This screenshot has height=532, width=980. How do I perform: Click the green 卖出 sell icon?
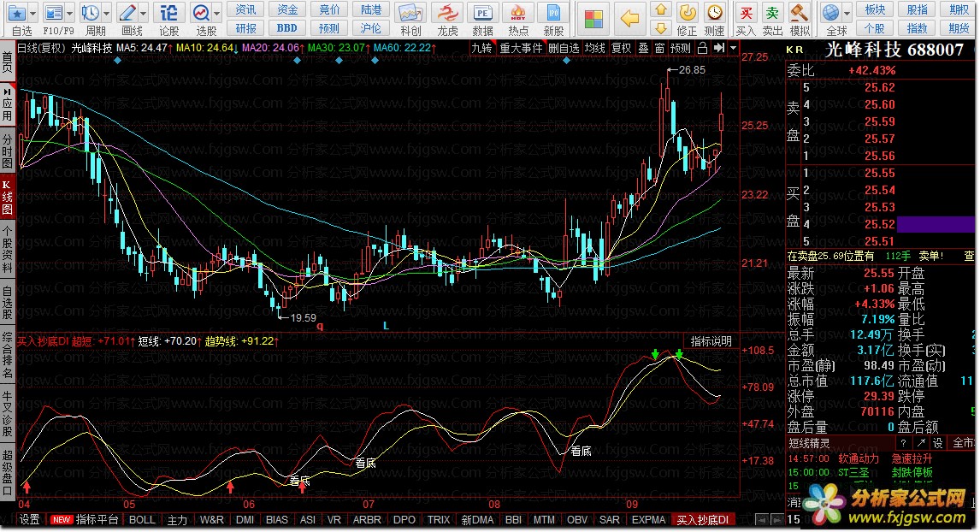[x=772, y=13]
